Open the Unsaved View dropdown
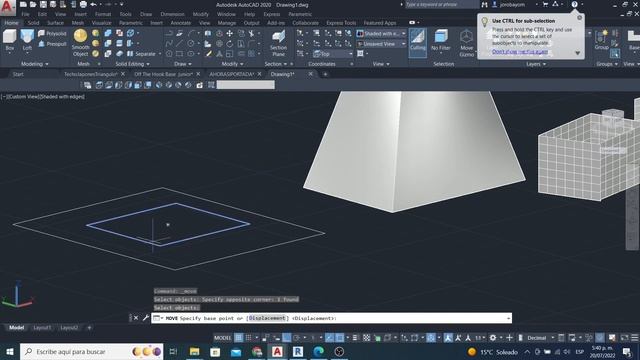Image resolution: width=640 pixels, height=360 pixels. [381, 44]
